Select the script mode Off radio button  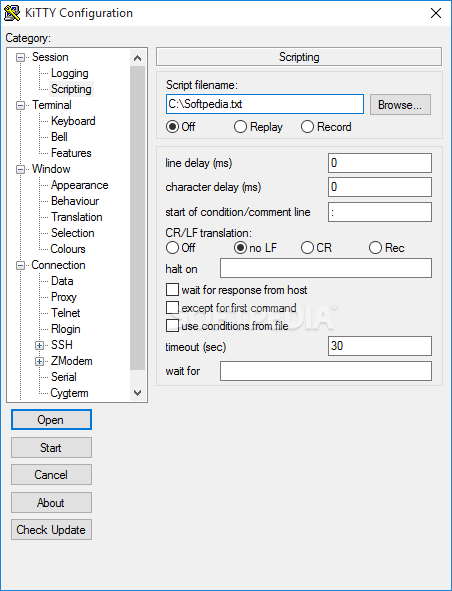[x=172, y=127]
